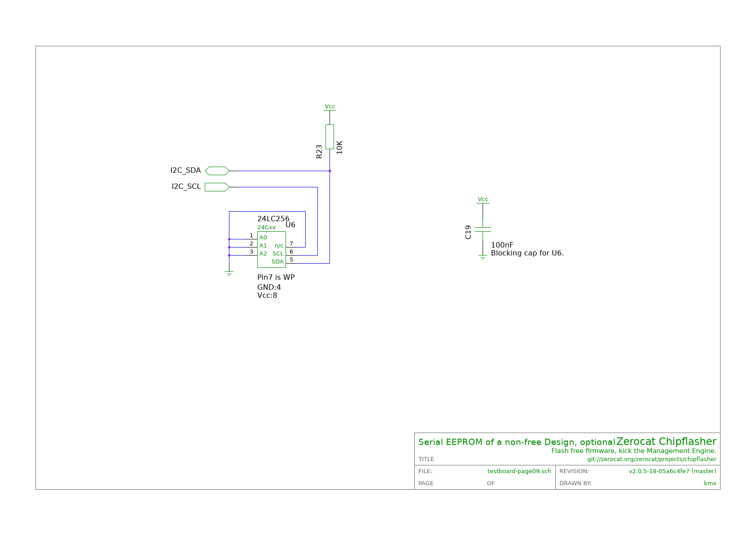Click the "kmx" drawn-by value

710,483
